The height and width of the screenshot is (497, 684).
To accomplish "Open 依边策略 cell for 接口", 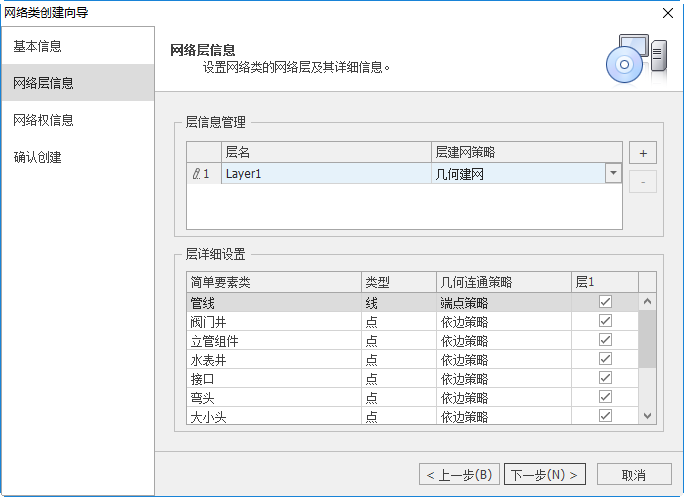I will tap(503, 378).
